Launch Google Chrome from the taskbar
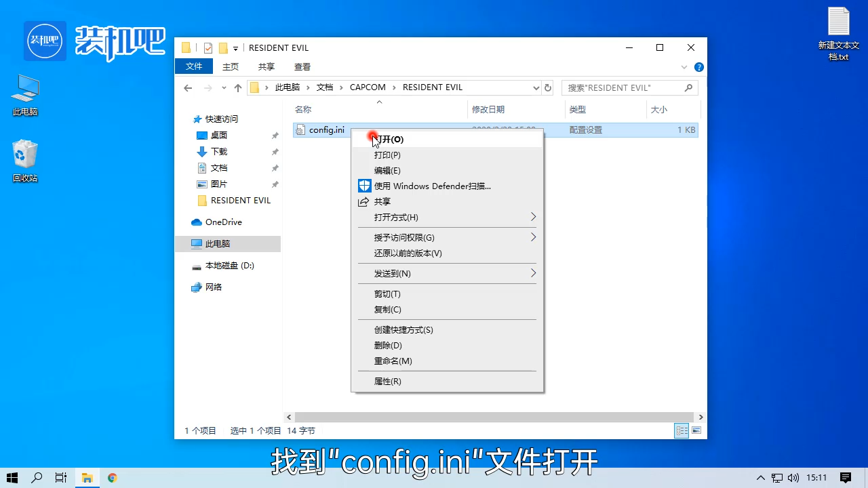The height and width of the screenshot is (488, 868). (112, 478)
